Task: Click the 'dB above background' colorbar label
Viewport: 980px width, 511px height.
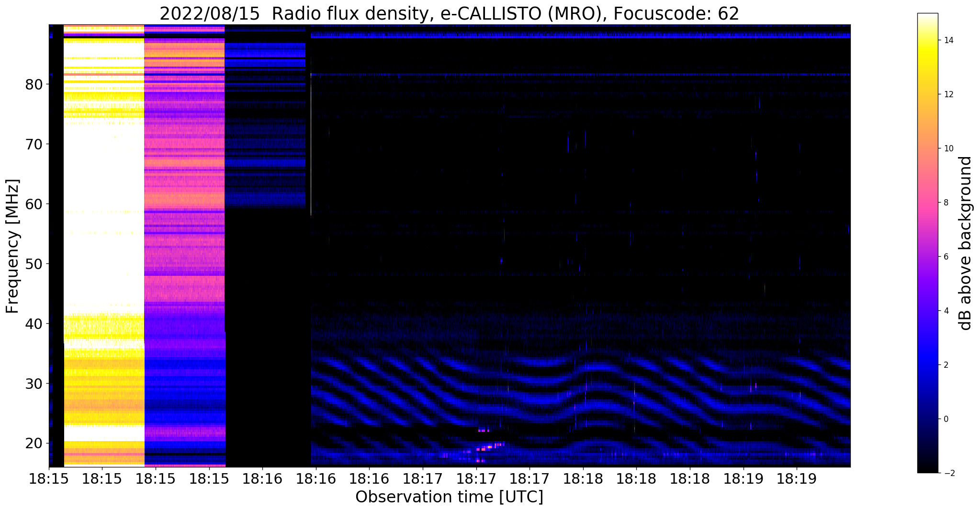Action: pos(966,243)
